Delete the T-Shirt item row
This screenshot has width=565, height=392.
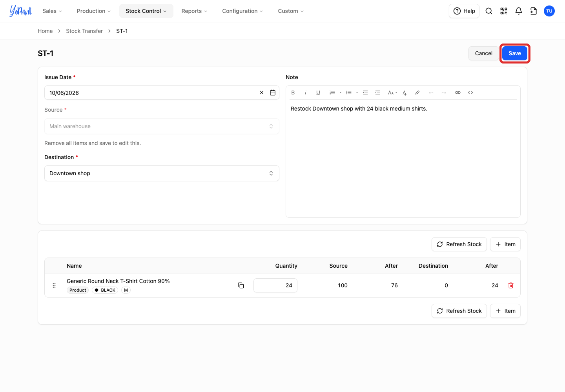[511, 285]
